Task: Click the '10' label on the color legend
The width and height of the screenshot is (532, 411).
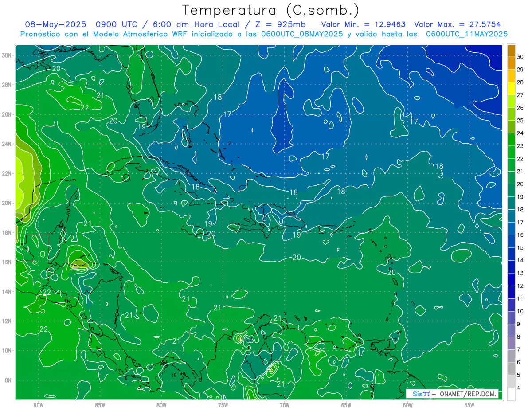Action: pos(520,312)
